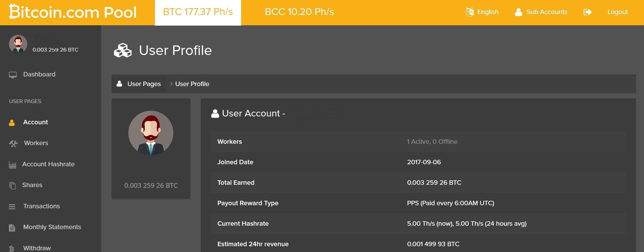Go to User Pages breadcrumb
The image size is (644, 252).
(x=144, y=84)
